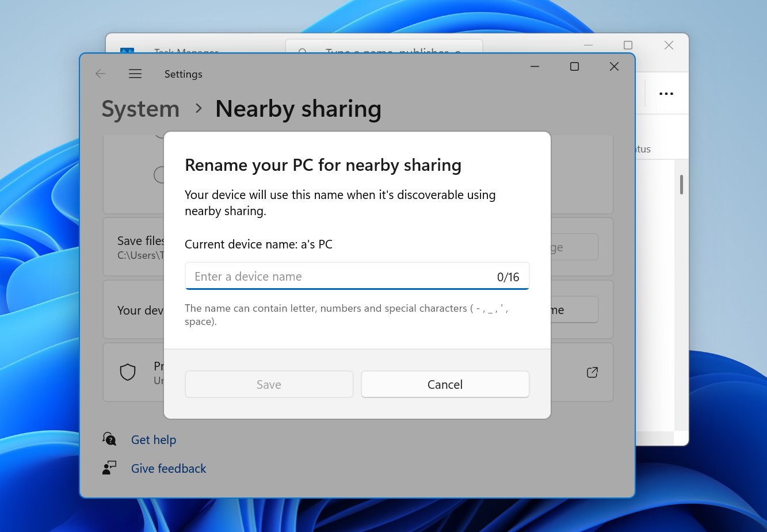Click Task Manager search box

[384, 47]
